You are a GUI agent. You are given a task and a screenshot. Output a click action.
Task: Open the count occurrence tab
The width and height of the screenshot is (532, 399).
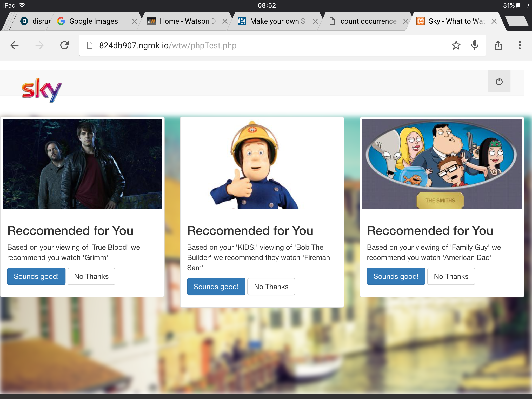click(368, 21)
